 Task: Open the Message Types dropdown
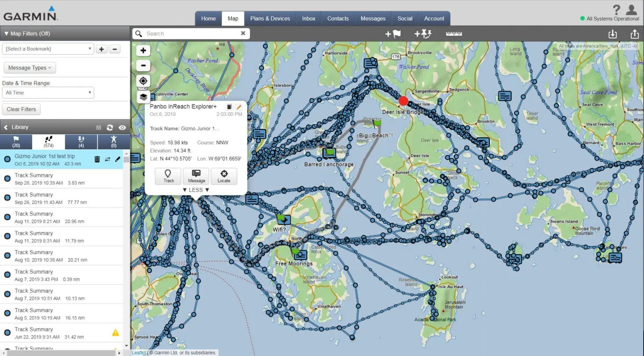[29, 68]
